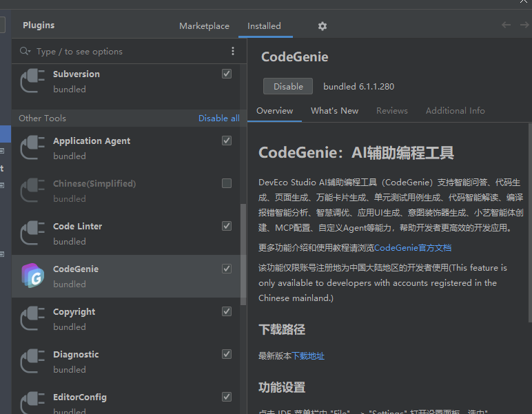532x414 pixels.
Task: Switch to the What's New tab
Action: pyautogui.click(x=334, y=111)
